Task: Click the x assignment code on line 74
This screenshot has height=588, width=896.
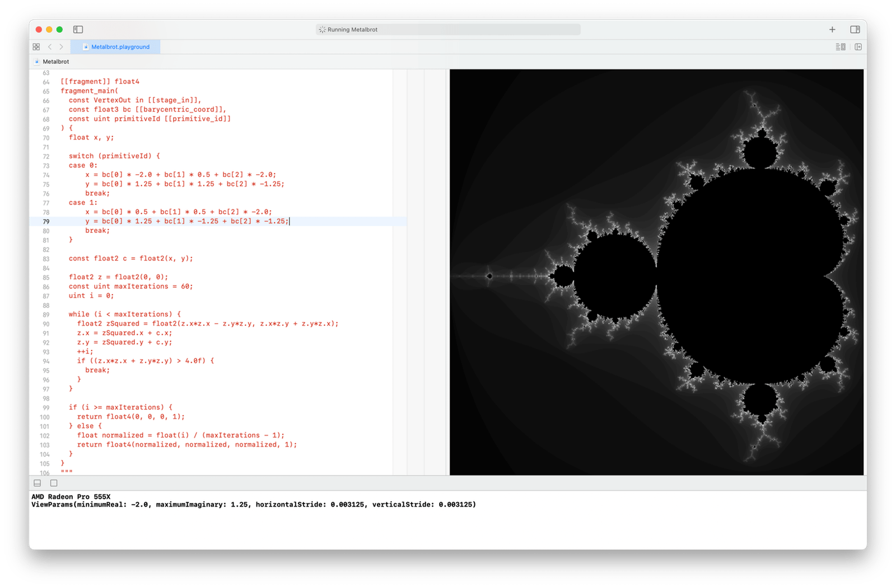Action: coord(181,175)
